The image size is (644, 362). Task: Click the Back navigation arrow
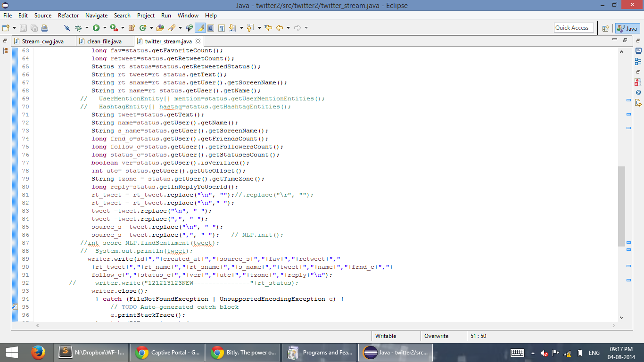click(279, 28)
